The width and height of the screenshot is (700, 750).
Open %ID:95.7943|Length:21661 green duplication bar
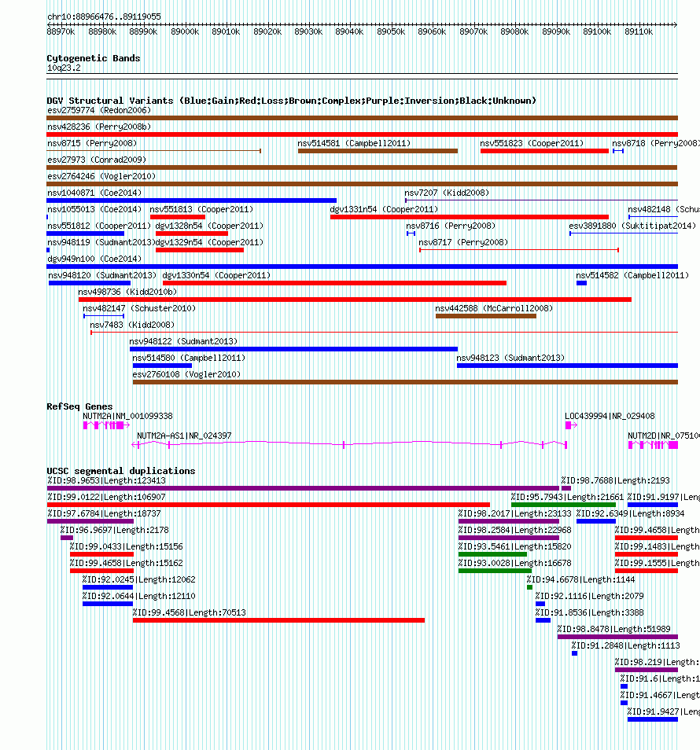click(563, 505)
